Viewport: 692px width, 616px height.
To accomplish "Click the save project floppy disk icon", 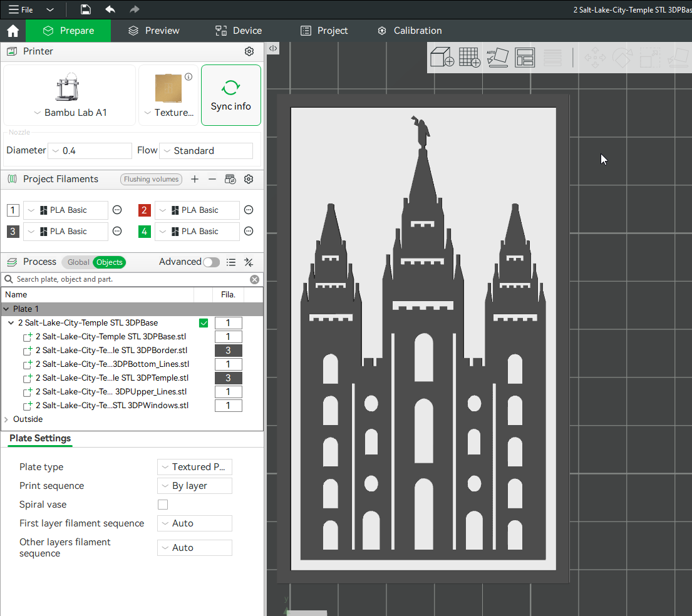I will coord(86,9).
